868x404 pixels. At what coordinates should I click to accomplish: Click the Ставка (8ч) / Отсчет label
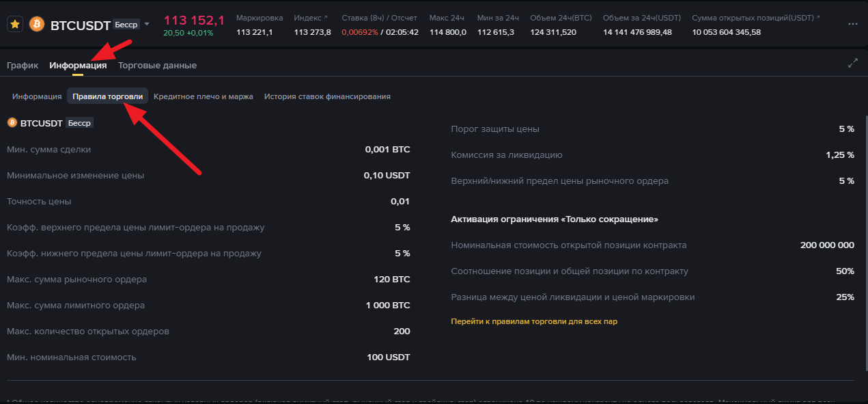[379, 18]
